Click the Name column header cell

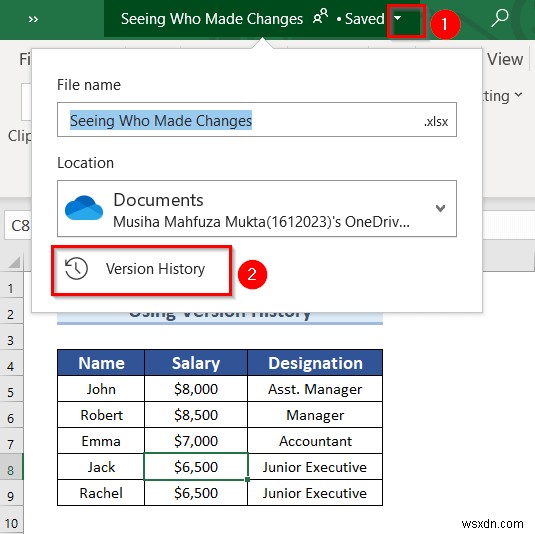click(101, 363)
